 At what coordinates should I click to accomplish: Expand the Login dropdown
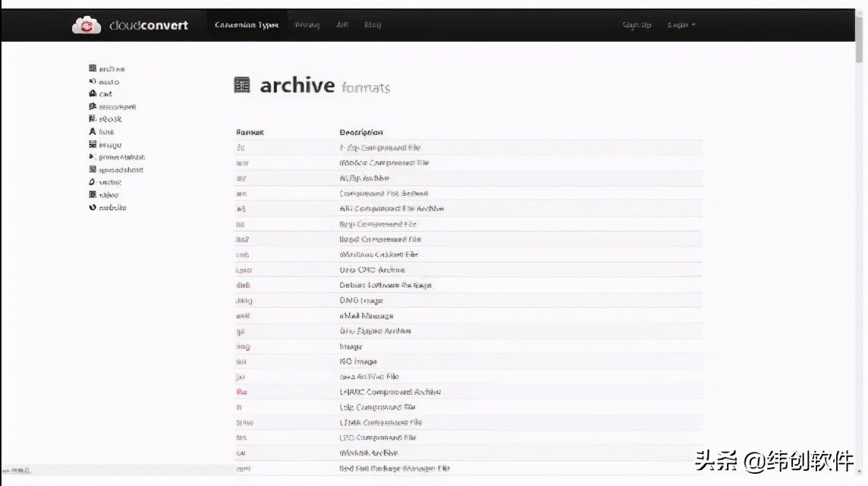coord(681,25)
